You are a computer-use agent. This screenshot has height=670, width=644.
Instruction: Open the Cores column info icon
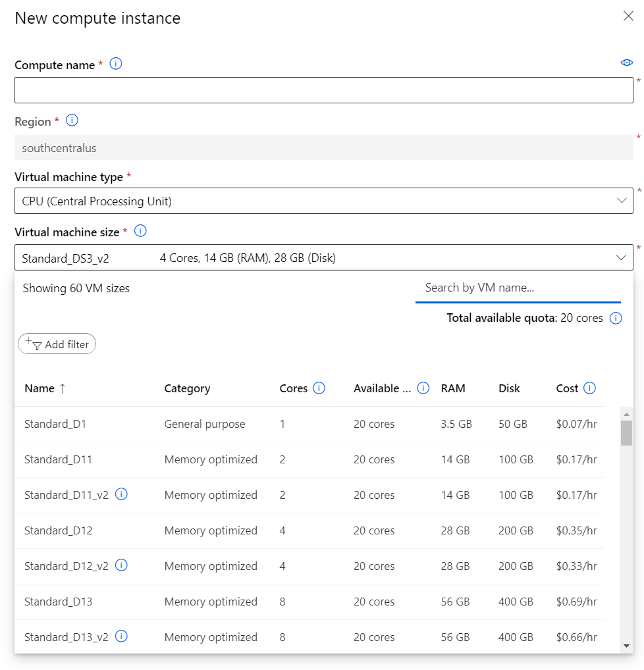[x=319, y=388]
